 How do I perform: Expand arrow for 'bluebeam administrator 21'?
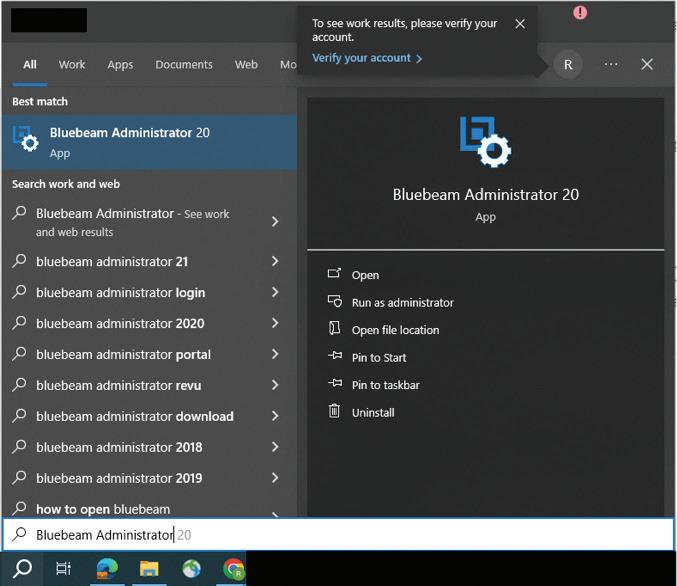click(275, 261)
